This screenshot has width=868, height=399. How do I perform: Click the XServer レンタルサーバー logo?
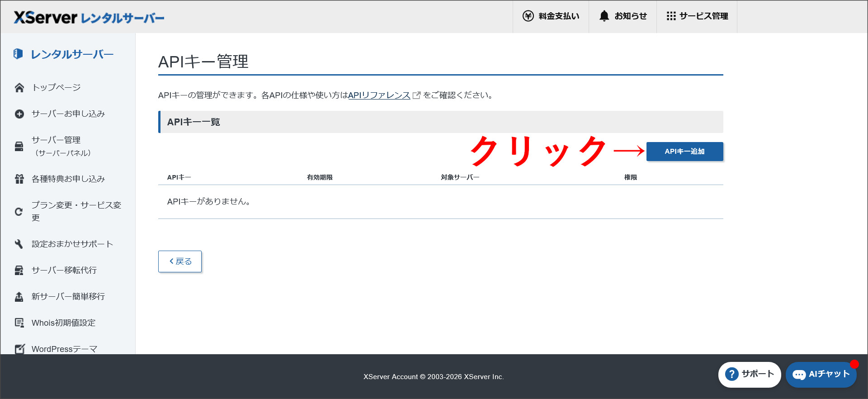89,18
